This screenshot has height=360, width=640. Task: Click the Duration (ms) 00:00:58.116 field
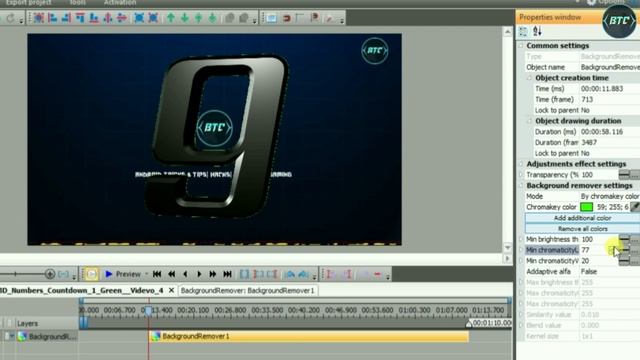coord(610,132)
